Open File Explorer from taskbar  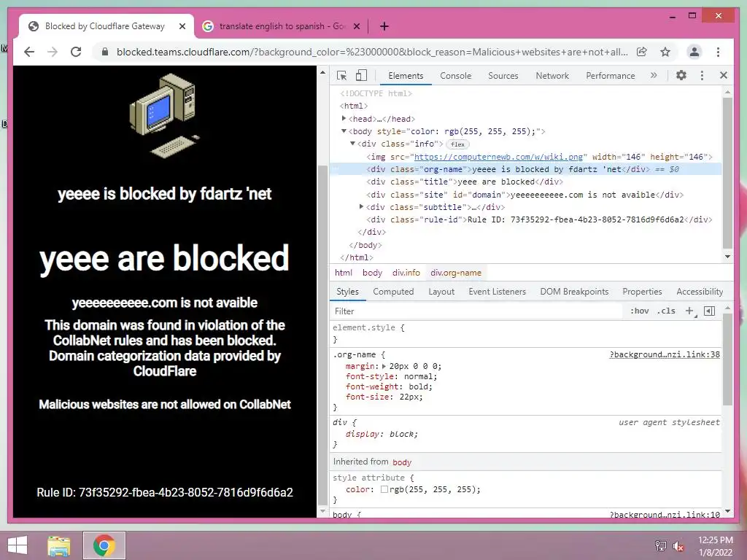click(x=58, y=545)
